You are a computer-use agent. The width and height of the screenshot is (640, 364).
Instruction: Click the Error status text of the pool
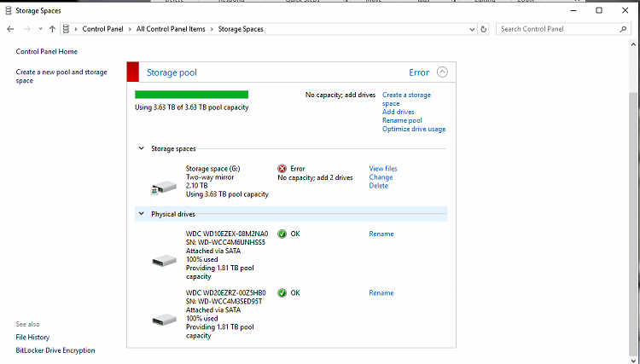coord(419,72)
